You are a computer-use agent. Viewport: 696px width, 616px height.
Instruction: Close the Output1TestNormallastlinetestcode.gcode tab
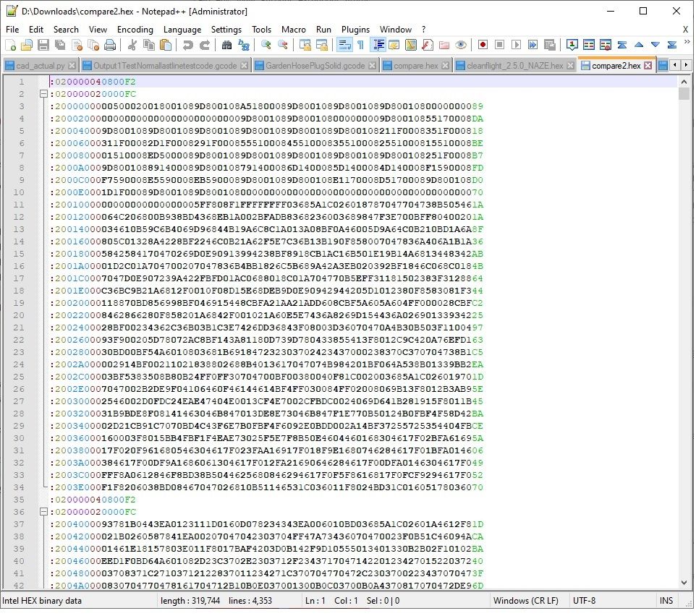244,66
